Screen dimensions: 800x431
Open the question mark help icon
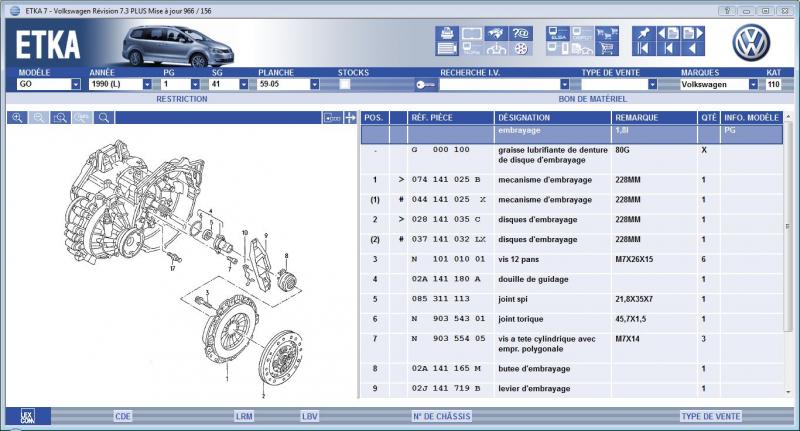click(521, 34)
